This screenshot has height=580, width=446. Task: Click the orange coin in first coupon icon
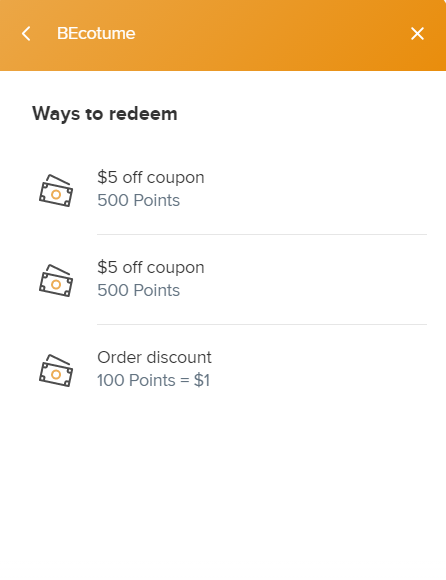point(56,195)
